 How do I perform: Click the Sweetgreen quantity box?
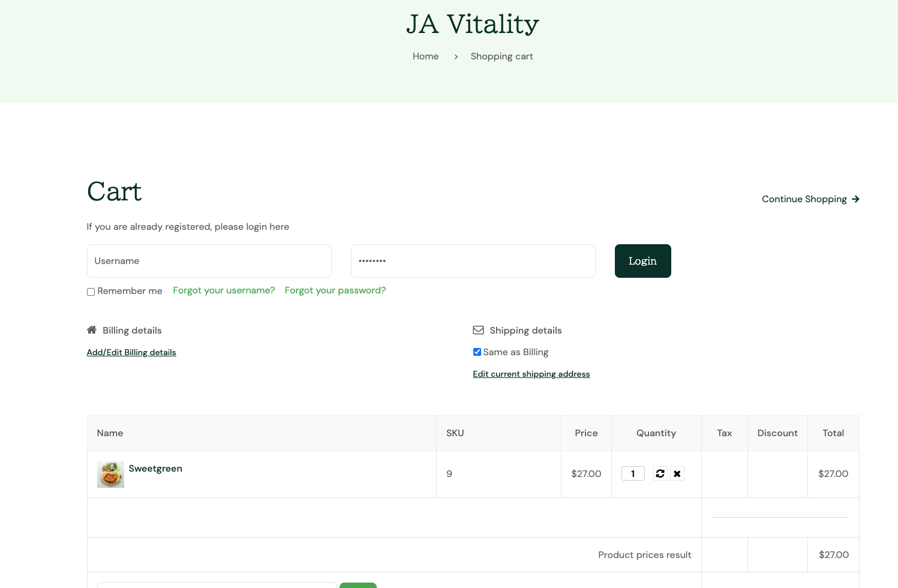[x=633, y=473]
